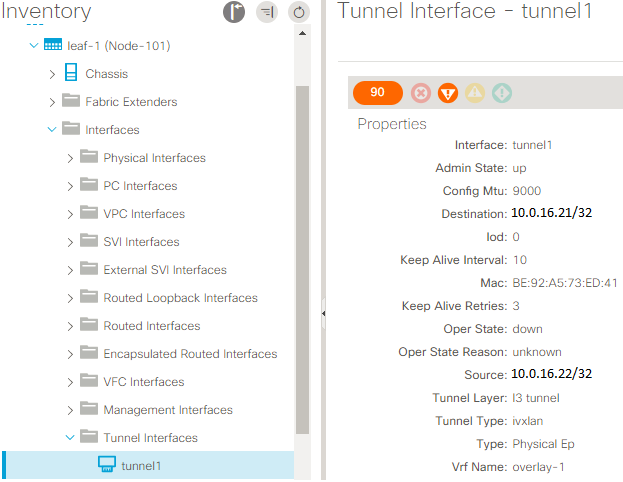
Task: Click the Inventory refresh icon
Action: tap(299, 12)
